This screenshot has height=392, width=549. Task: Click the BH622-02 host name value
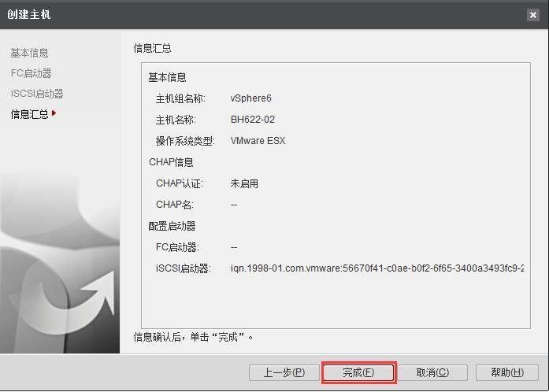point(252,120)
